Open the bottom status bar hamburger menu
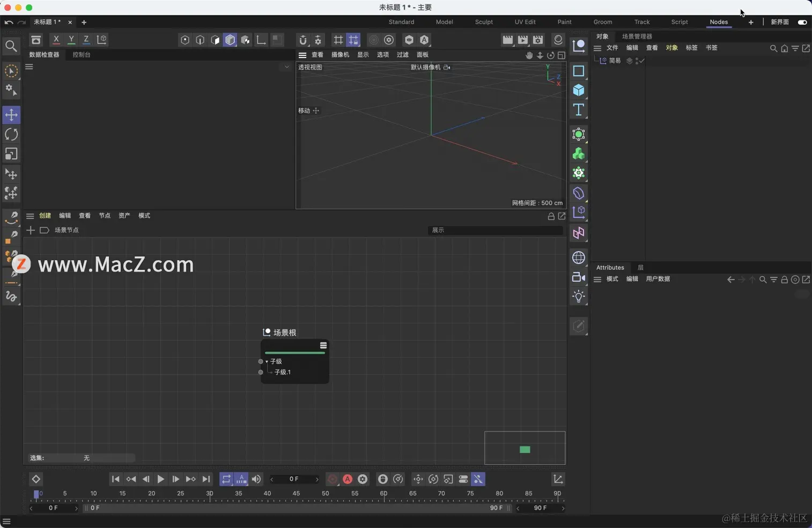 6,522
